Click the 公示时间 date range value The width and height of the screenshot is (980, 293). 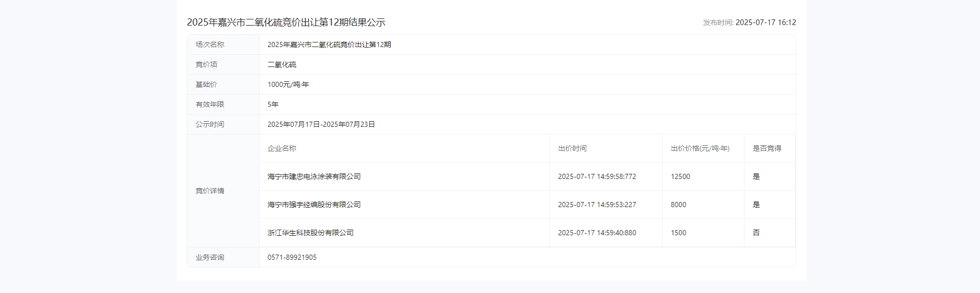[x=321, y=124]
